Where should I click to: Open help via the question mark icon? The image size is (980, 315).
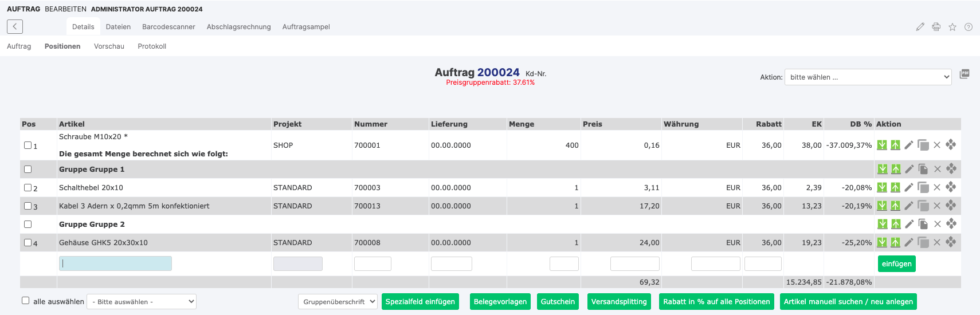click(968, 27)
